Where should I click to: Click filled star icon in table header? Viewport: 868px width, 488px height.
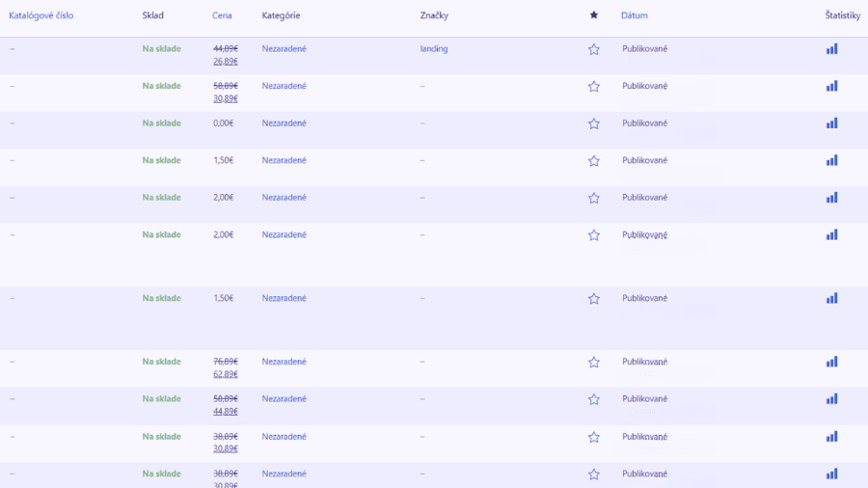point(594,14)
